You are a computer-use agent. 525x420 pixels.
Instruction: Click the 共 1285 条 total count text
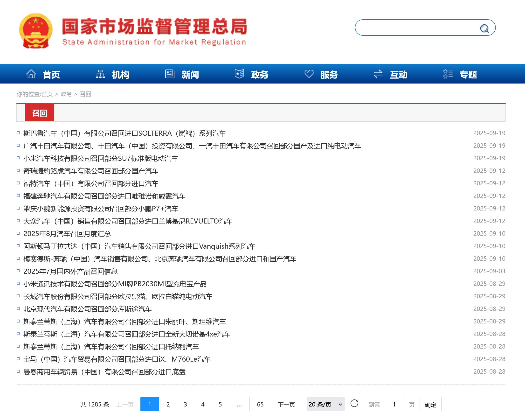[x=95, y=404]
